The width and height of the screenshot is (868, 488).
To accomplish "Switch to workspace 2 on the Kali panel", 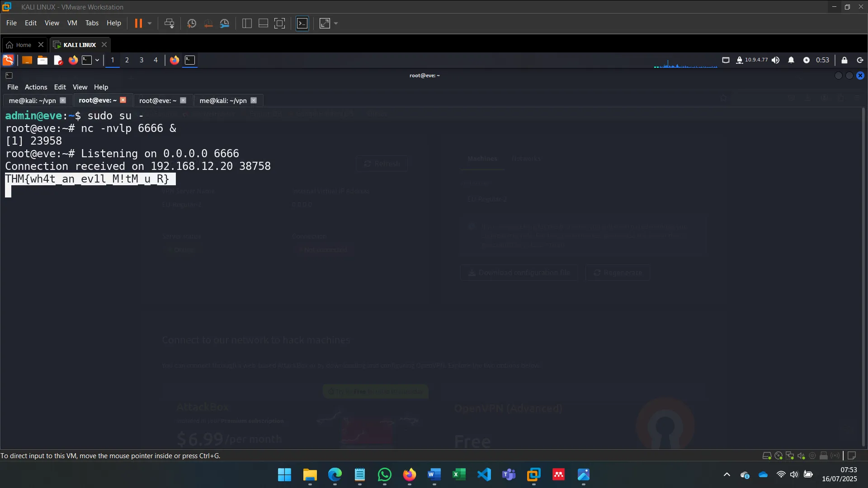I will pos(127,60).
